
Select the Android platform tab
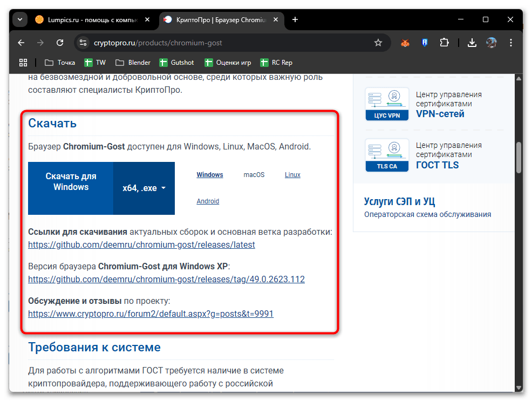click(208, 201)
